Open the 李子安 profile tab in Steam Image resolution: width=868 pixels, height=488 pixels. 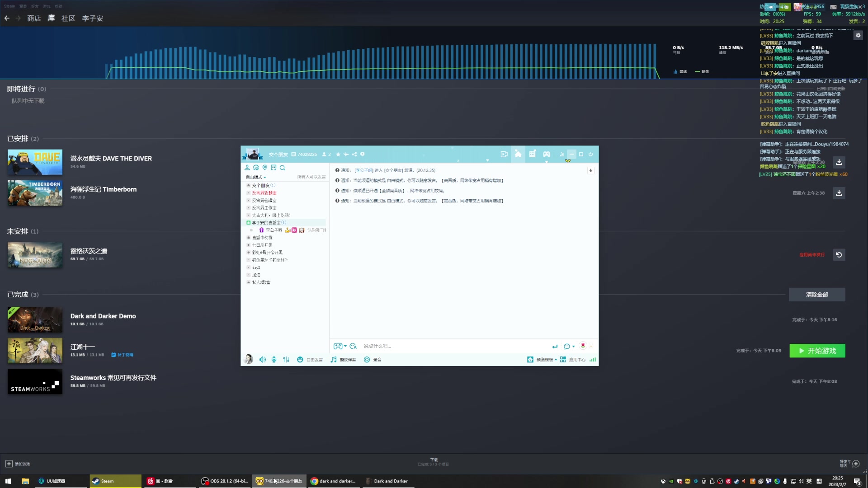point(93,18)
